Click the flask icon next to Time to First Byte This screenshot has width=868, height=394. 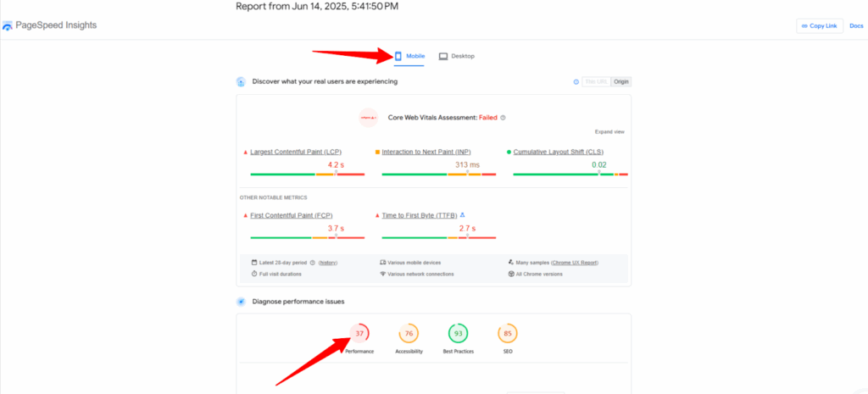[463, 215]
